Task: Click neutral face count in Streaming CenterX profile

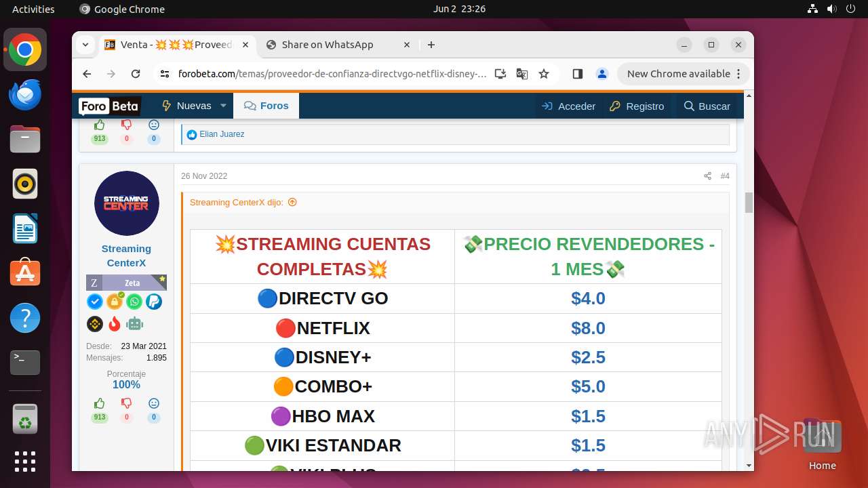Action: click(154, 409)
